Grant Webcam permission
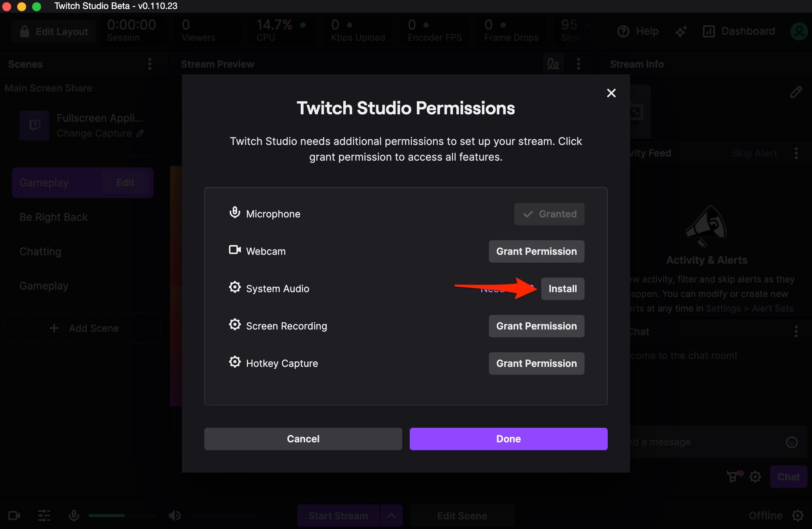Screen dimensions: 812x529 click(536, 251)
